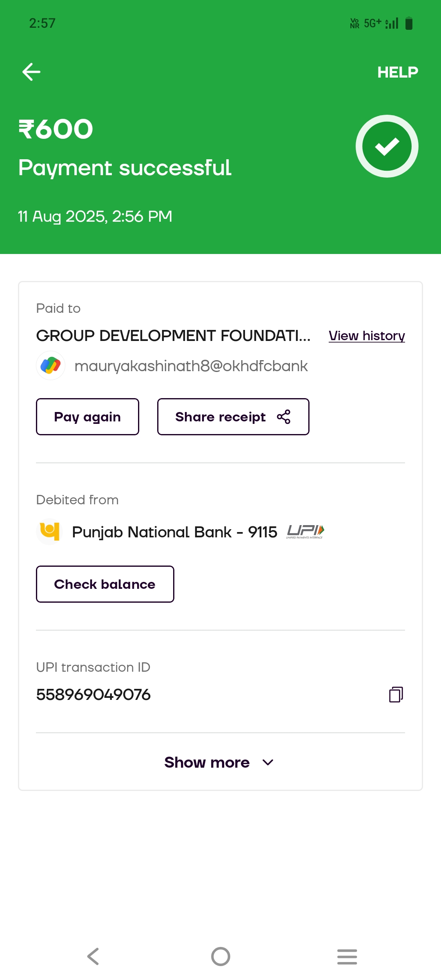441x980 pixels.
Task: Tap the green payment success checkmark
Action: (x=387, y=146)
